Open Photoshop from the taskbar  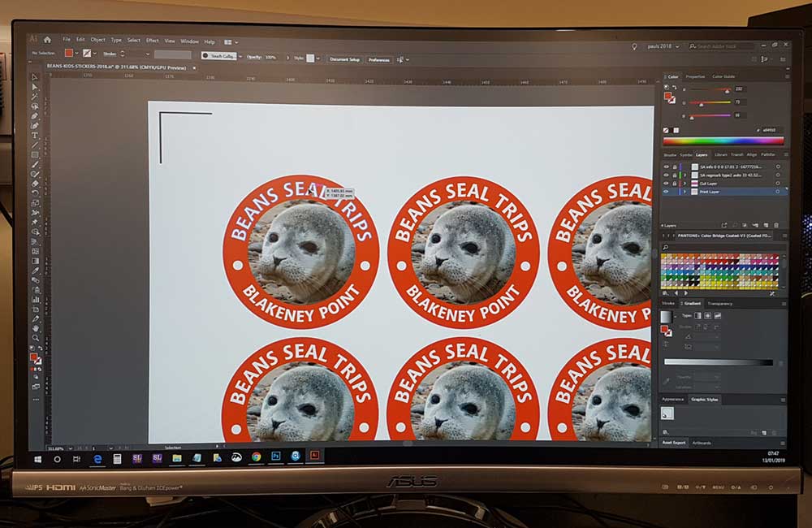[275, 456]
